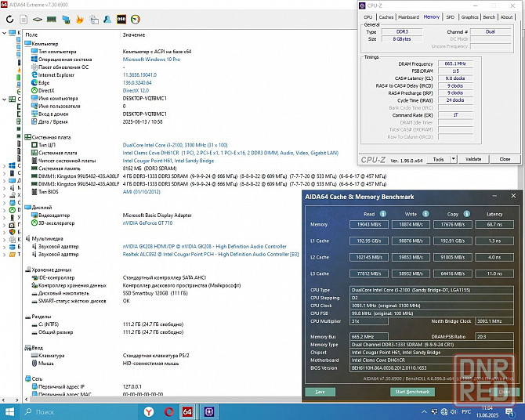Open the Microsoft Windows 10 Pro link
Screen dimensions: 525x420
151,60
